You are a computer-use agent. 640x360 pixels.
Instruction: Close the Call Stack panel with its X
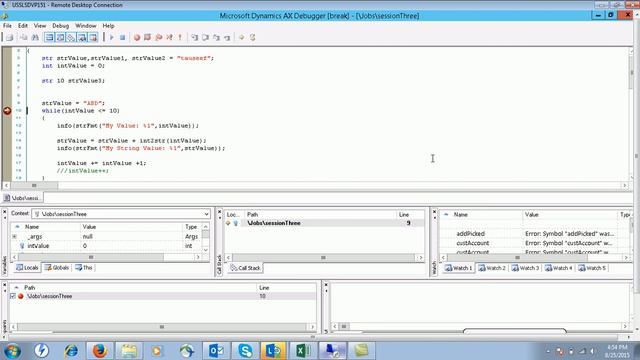[220, 213]
